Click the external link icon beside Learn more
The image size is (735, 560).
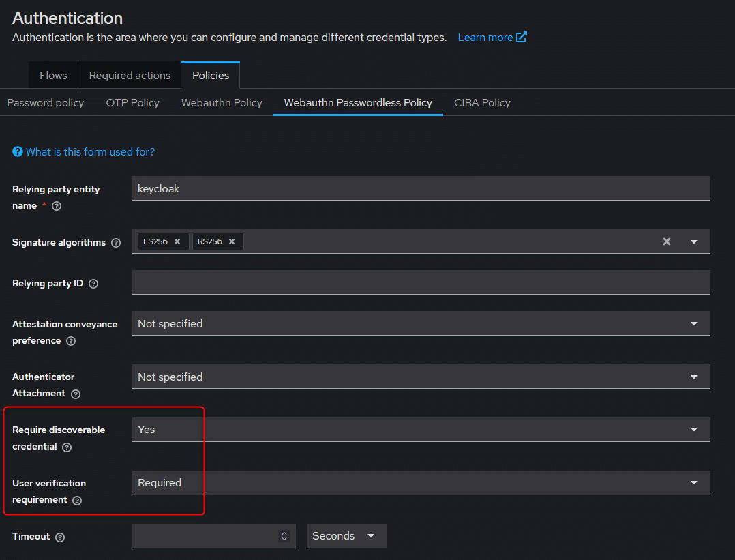(x=521, y=37)
